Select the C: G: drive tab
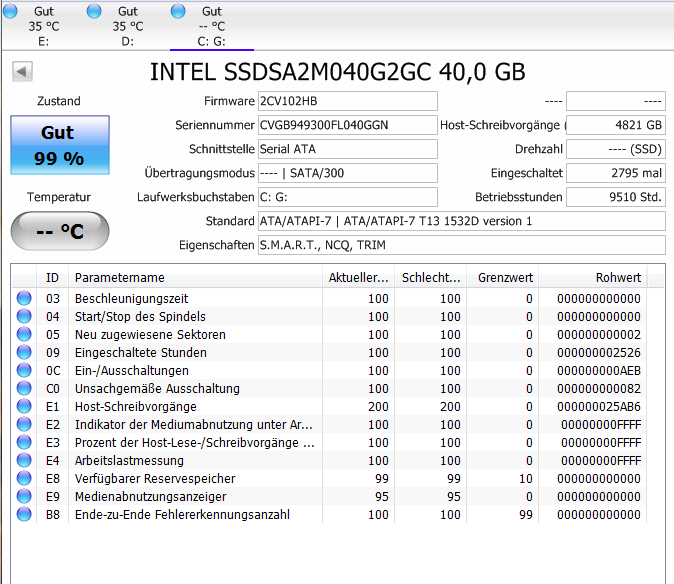Screen dimensions: 674x584 tap(211, 26)
